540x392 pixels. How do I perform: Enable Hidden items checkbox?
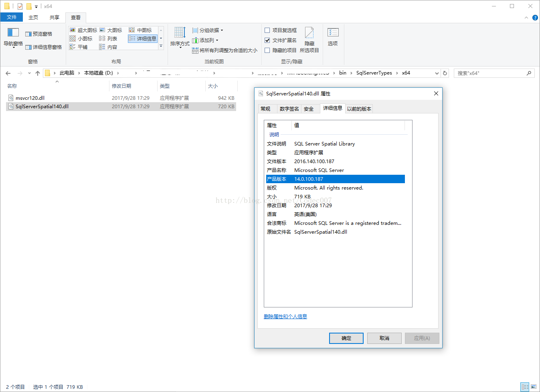[267, 50]
